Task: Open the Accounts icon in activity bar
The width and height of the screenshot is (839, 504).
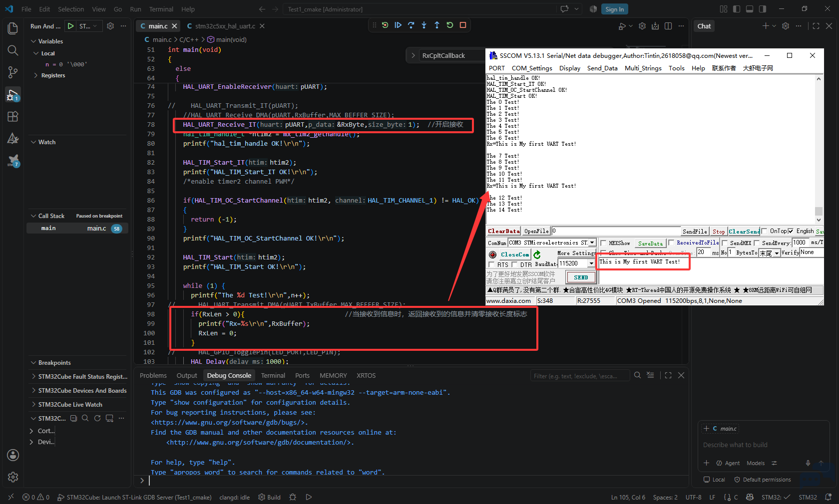Action: click(x=13, y=455)
